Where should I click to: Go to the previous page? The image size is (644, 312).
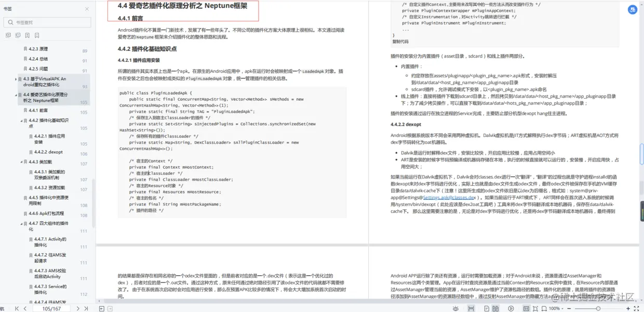(25, 308)
